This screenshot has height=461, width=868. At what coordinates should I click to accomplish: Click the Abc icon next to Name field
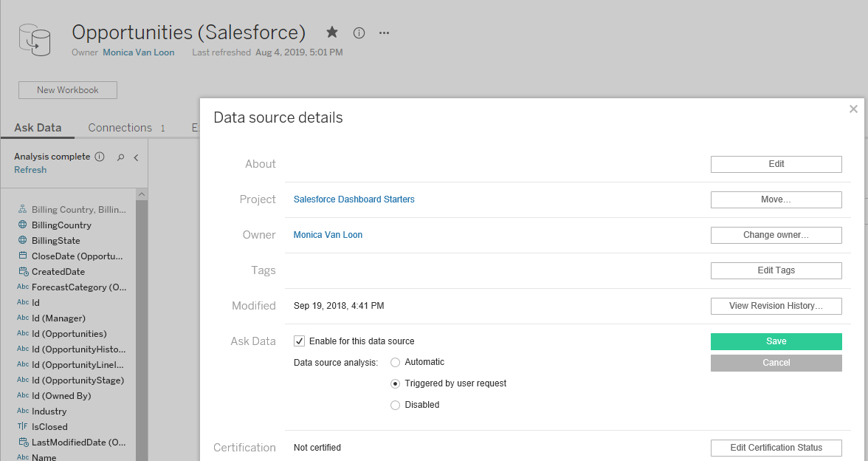tap(22, 456)
